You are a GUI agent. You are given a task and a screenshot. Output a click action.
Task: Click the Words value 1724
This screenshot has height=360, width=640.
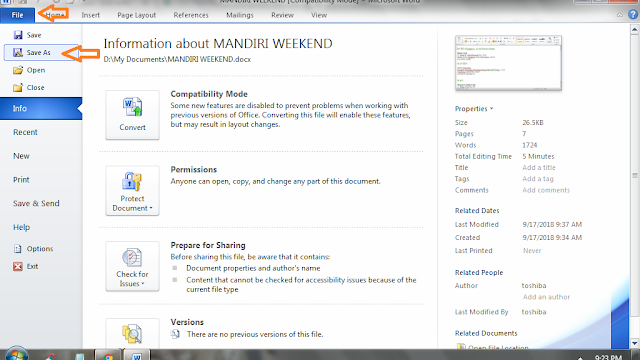[530, 145]
